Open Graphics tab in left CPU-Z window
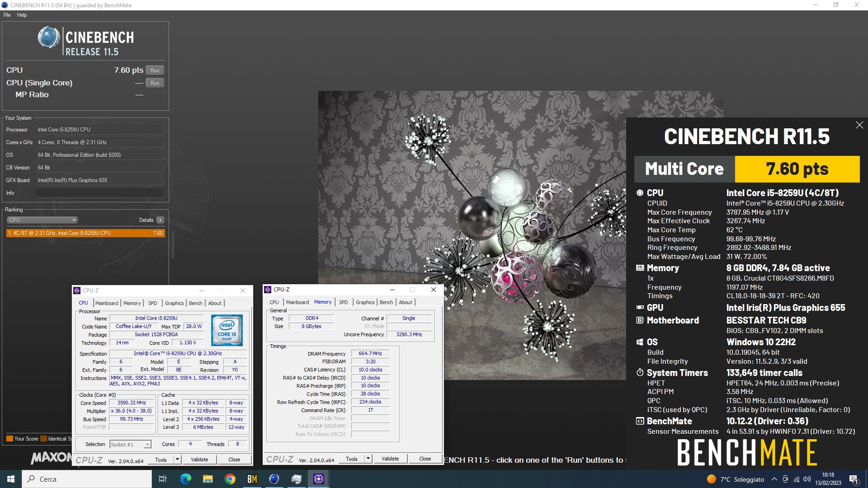 (x=174, y=303)
